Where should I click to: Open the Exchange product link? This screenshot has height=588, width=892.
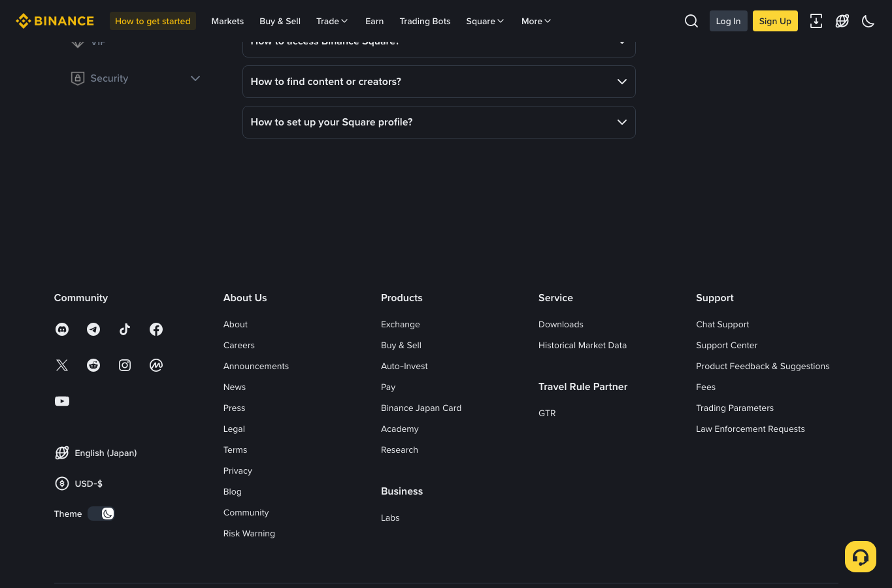(401, 324)
